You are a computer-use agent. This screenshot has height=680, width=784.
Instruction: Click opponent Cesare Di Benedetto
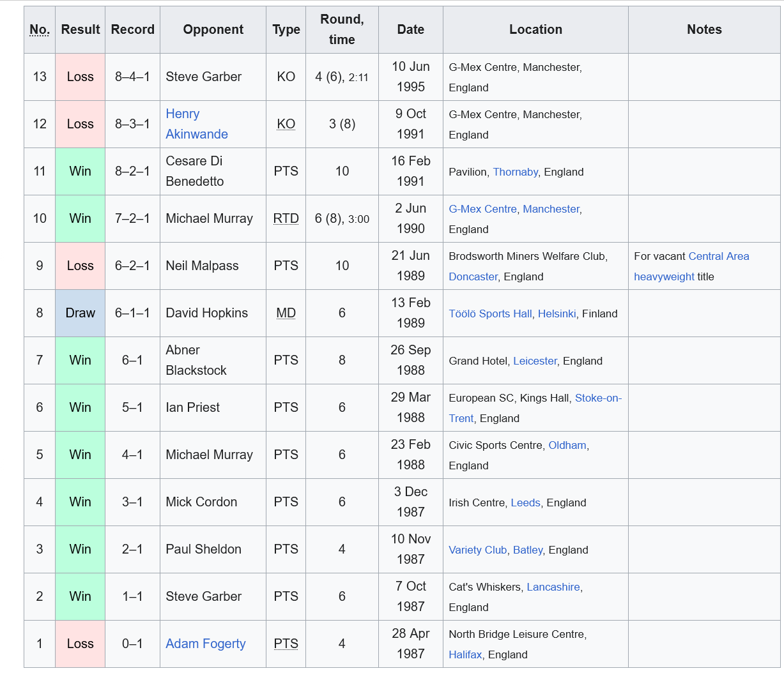(x=195, y=171)
